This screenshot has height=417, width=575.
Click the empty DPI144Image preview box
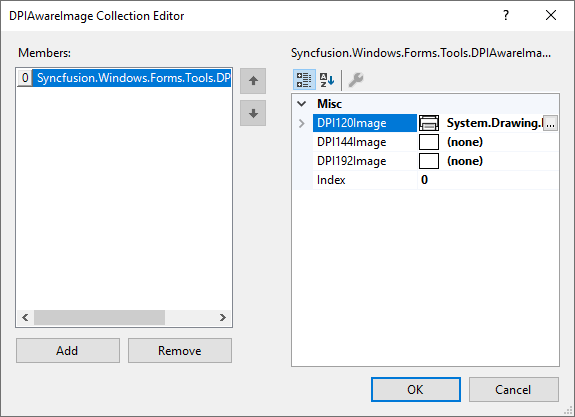pyautogui.click(x=429, y=142)
